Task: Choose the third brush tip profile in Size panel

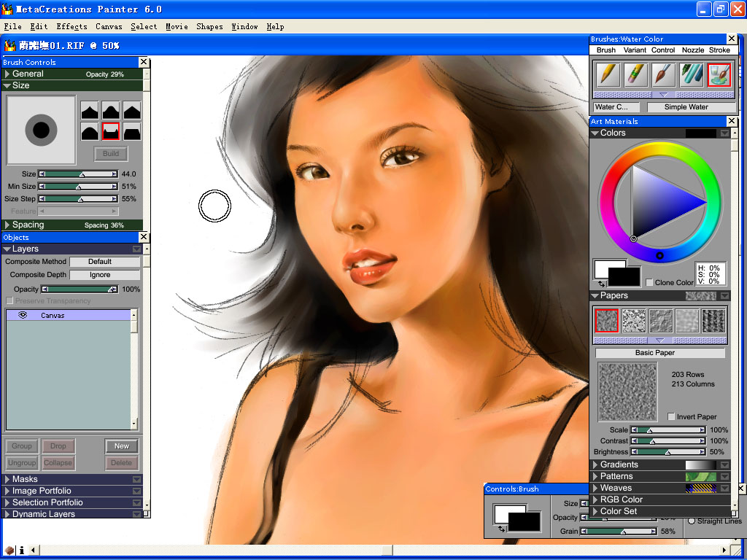Action: click(132, 110)
